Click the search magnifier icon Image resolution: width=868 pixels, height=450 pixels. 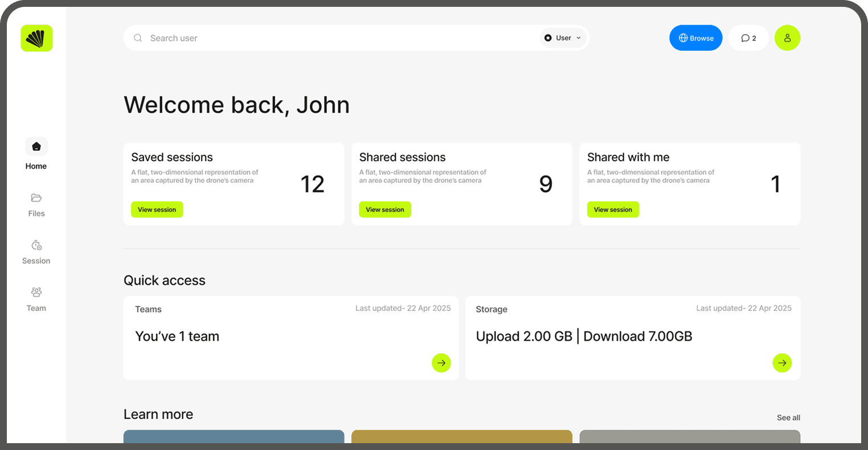138,38
